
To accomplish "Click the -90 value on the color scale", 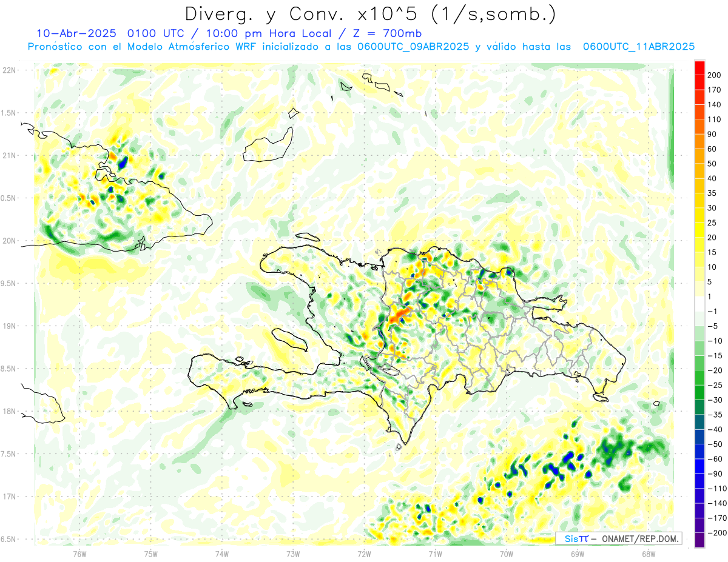I will pos(716,474).
